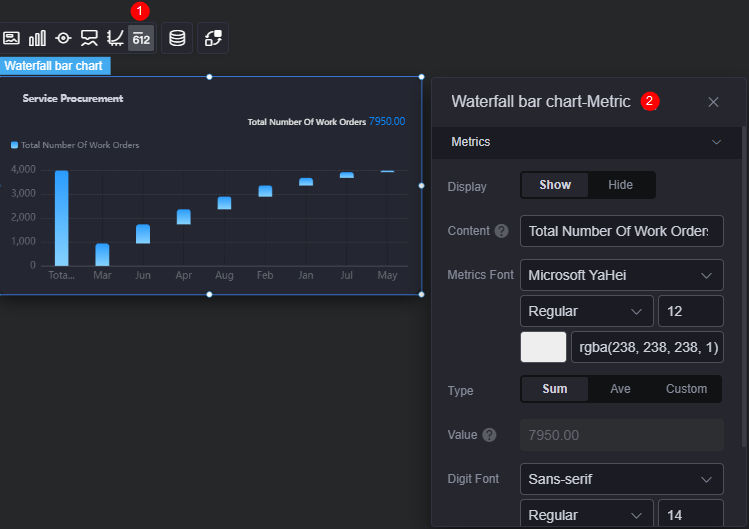Select the Digit Font label
This screenshot has width=749, height=529.
473,479
